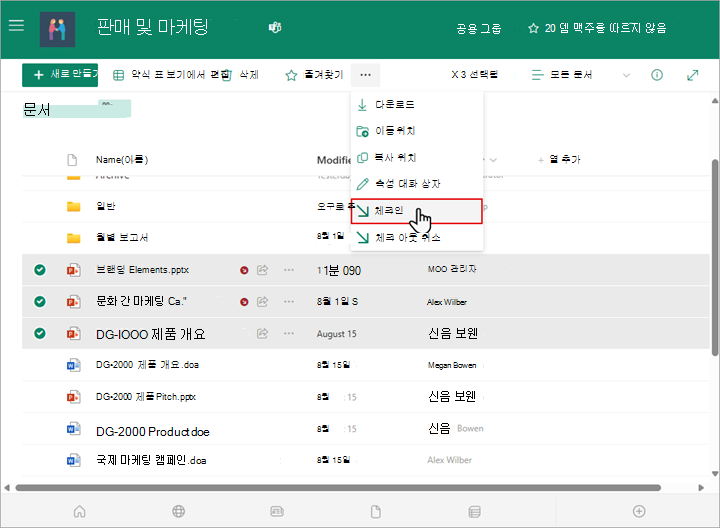This screenshot has height=528, width=720.
Task: Select 복사 위치 menu item
Action: [417, 157]
